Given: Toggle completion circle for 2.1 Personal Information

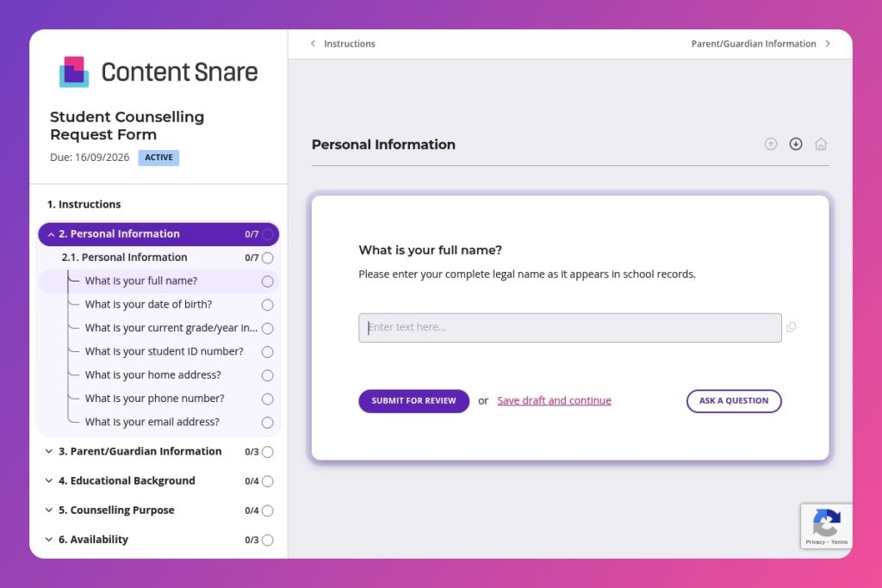Looking at the screenshot, I should 268,258.
